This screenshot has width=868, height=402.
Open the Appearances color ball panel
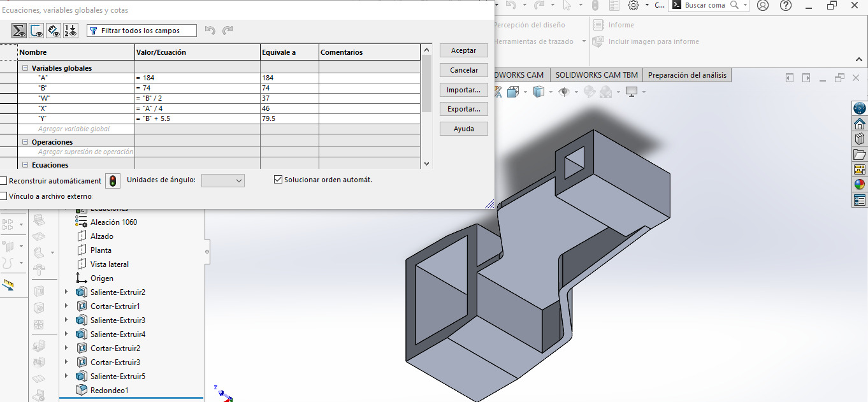[860, 185]
